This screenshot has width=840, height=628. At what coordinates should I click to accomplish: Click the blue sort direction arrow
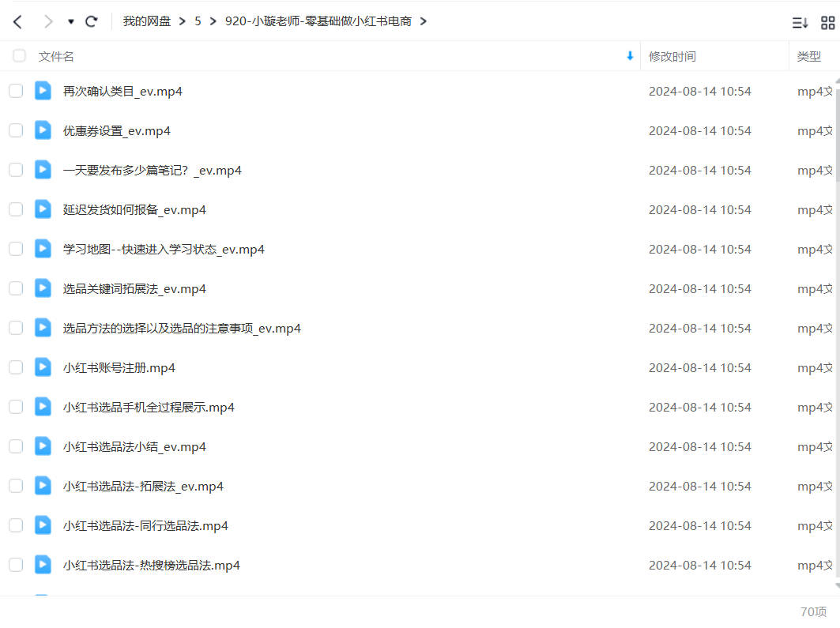(630, 55)
